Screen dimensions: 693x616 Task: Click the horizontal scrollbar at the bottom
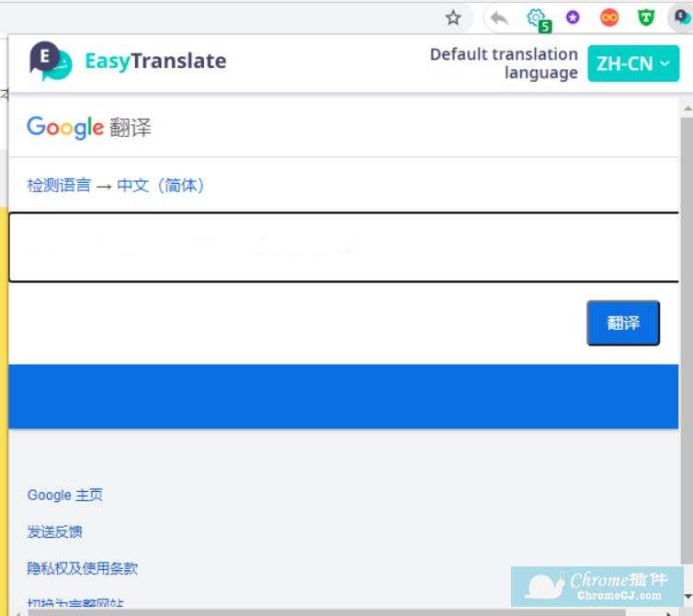point(326,612)
